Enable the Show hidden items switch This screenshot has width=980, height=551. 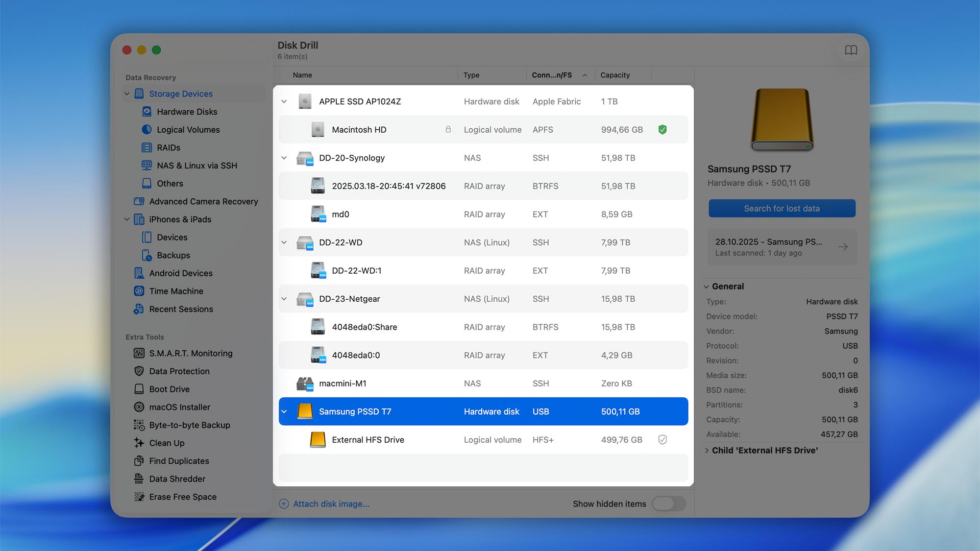click(669, 503)
